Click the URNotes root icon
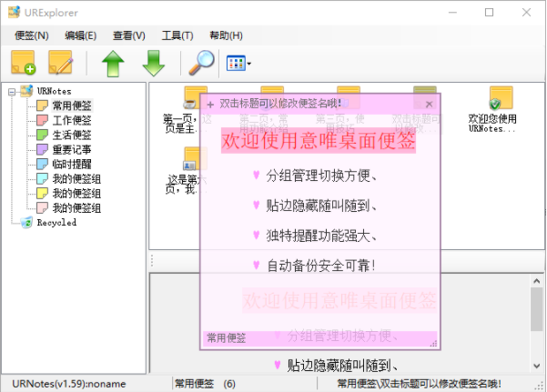 click(26, 91)
